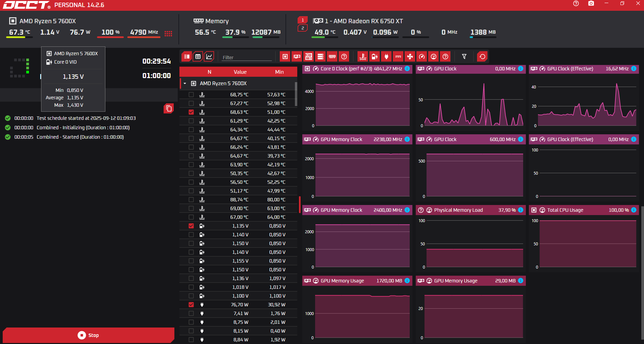Open help from the title bar

click(x=576, y=4)
